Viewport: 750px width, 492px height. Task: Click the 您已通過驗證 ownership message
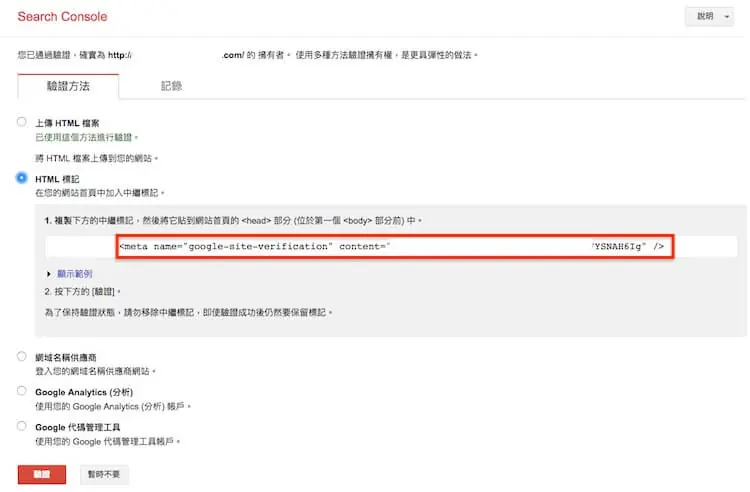tap(247, 55)
